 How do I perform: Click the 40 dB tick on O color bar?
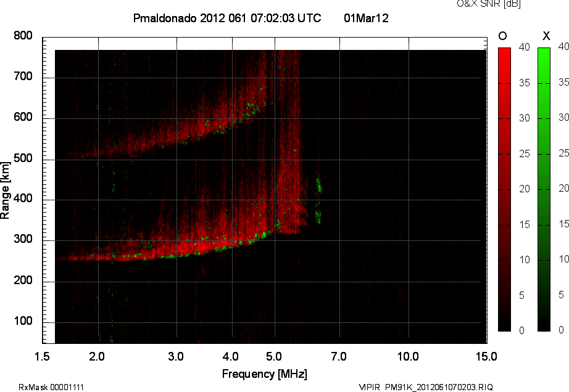pyautogui.click(x=525, y=47)
